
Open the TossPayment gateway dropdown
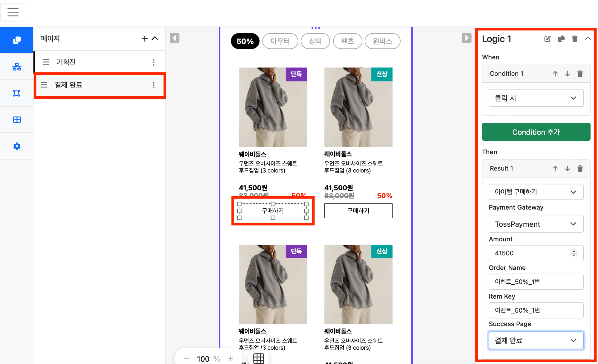tap(536, 224)
